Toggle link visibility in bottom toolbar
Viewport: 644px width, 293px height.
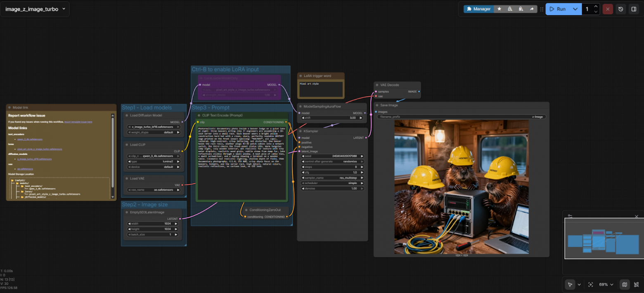click(636, 284)
